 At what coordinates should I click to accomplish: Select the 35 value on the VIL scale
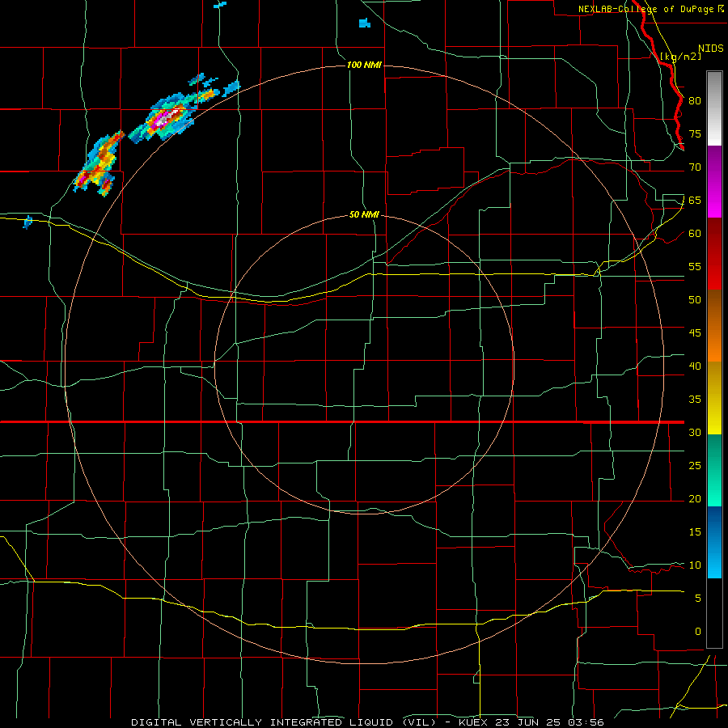(695, 400)
